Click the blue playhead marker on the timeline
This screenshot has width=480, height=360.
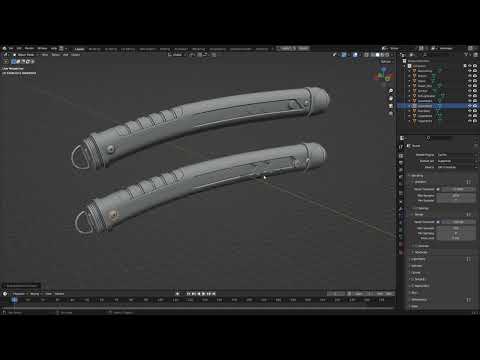click(14, 300)
